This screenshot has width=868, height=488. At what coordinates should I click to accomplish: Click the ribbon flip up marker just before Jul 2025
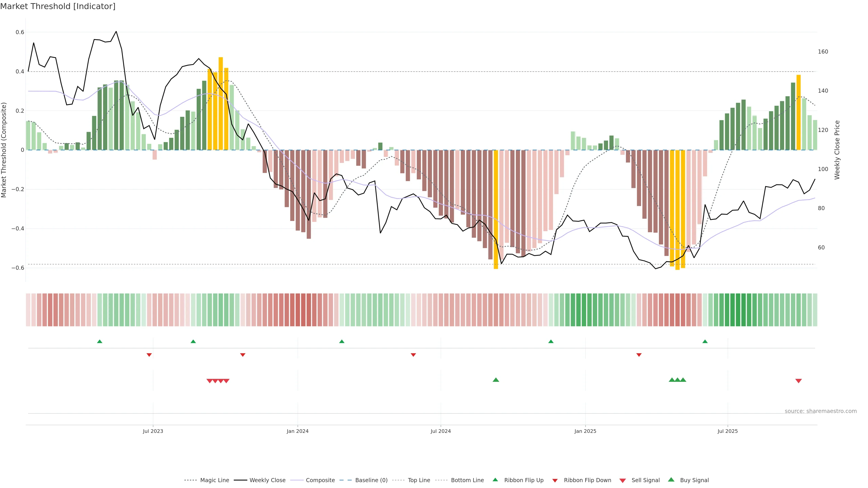(705, 342)
